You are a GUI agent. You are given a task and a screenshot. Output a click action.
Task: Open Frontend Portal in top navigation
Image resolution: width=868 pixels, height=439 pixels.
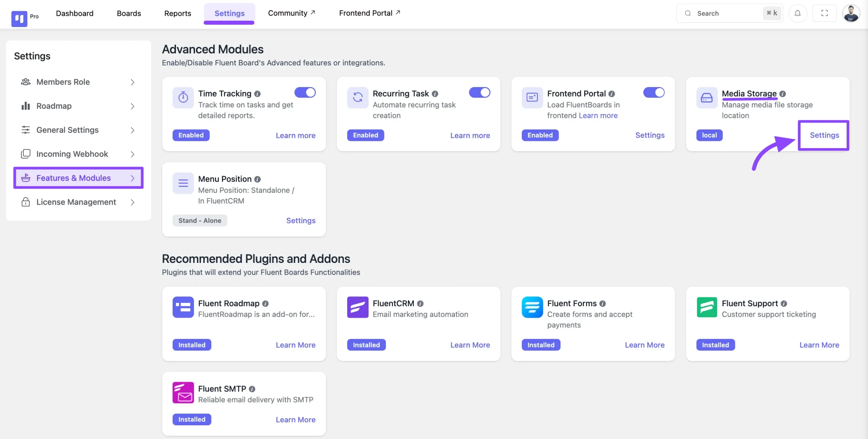370,13
